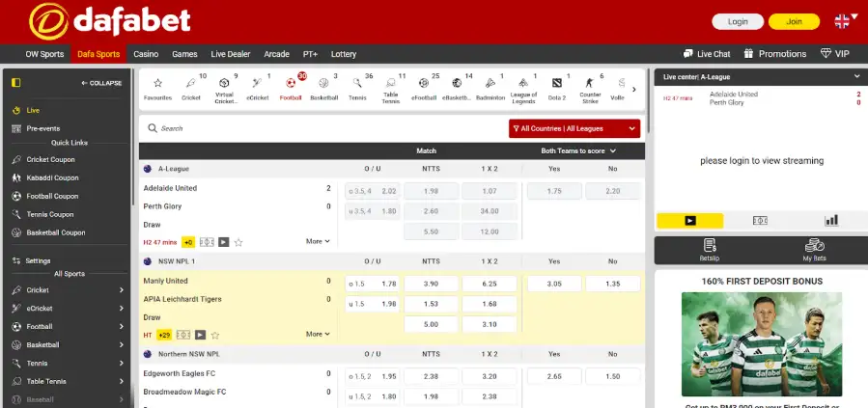Show the bar chart statistics view
Image resolution: width=868 pixels, height=408 pixels.
pos(830,220)
